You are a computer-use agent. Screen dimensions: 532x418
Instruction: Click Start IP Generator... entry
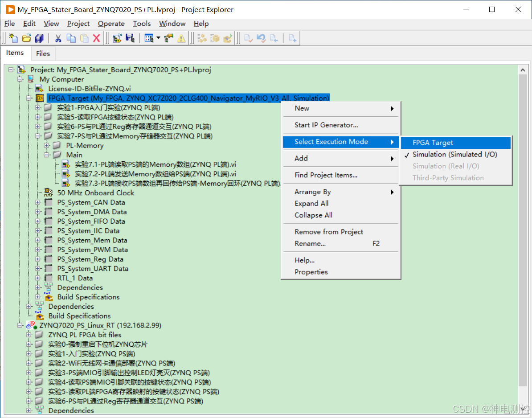341,125
